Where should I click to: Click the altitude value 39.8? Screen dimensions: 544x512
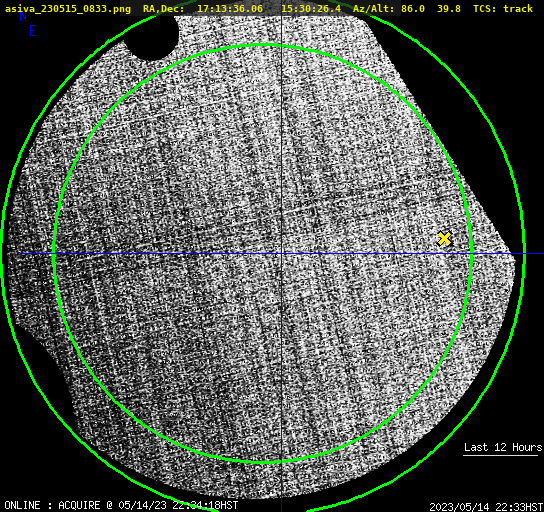coord(449,9)
